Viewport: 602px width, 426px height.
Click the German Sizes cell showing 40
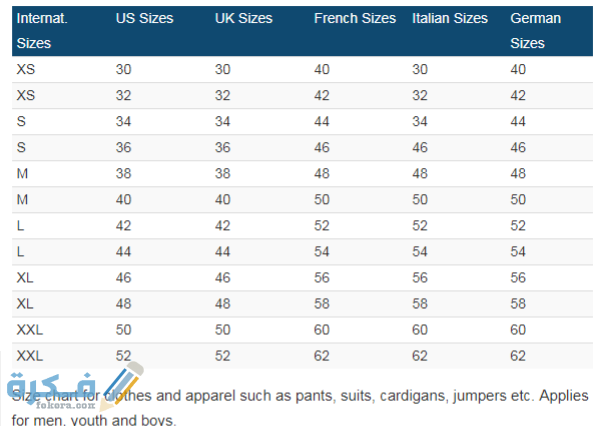pyautogui.click(x=518, y=69)
